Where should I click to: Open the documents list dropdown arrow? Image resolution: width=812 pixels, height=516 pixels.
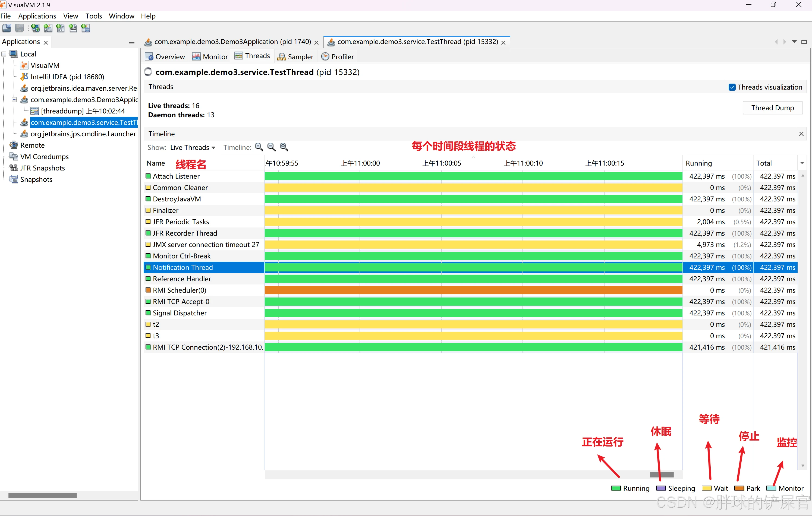pyautogui.click(x=794, y=42)
